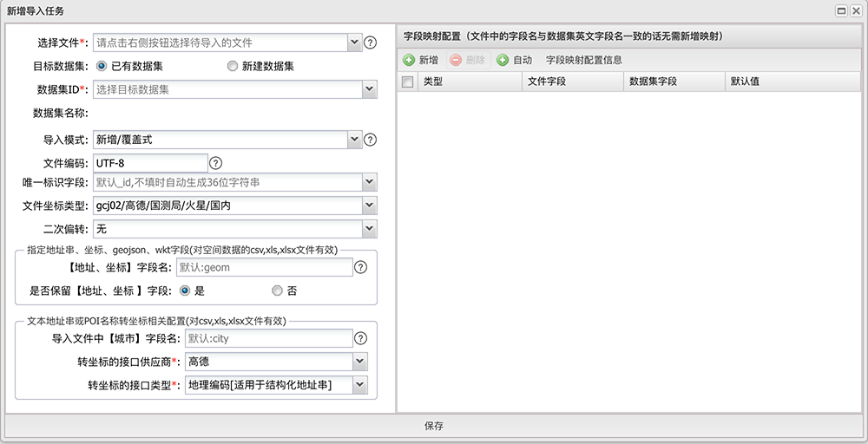Click the 保存 save button
This screenshot has height=444, width=868.
click(434, 426)
